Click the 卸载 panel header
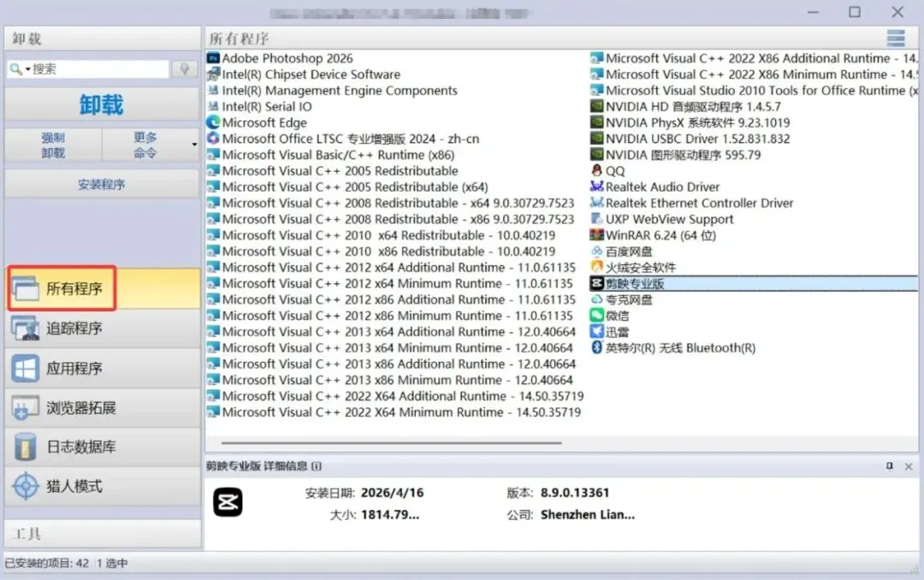The image size is (924, 580). (x=103, y=38)
